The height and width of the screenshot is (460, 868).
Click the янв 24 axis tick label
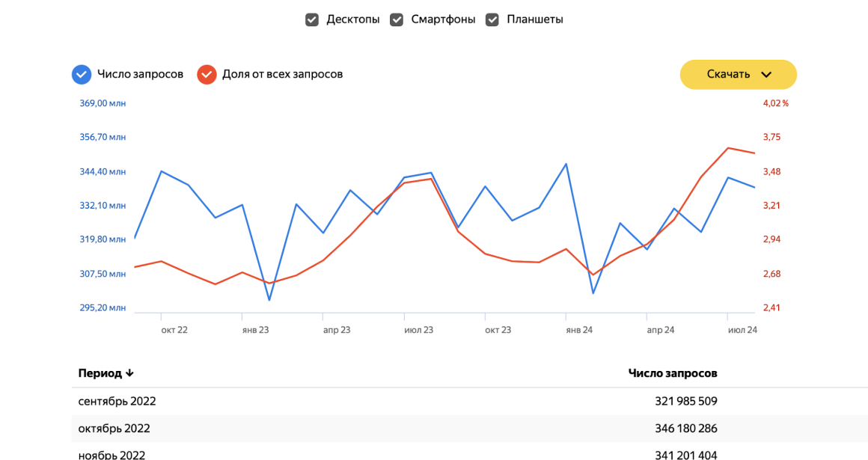pos(579,330)
